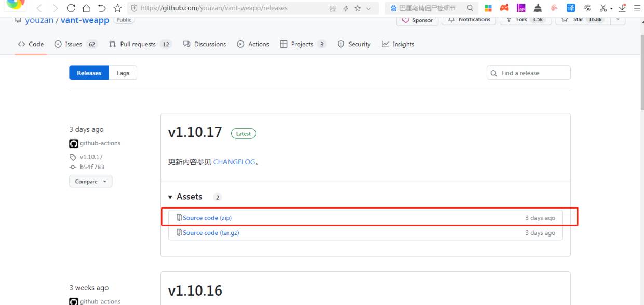The height and width of the screenshot is (305, 644).
Task: Click the Latest badge
Action: (243, 134)
